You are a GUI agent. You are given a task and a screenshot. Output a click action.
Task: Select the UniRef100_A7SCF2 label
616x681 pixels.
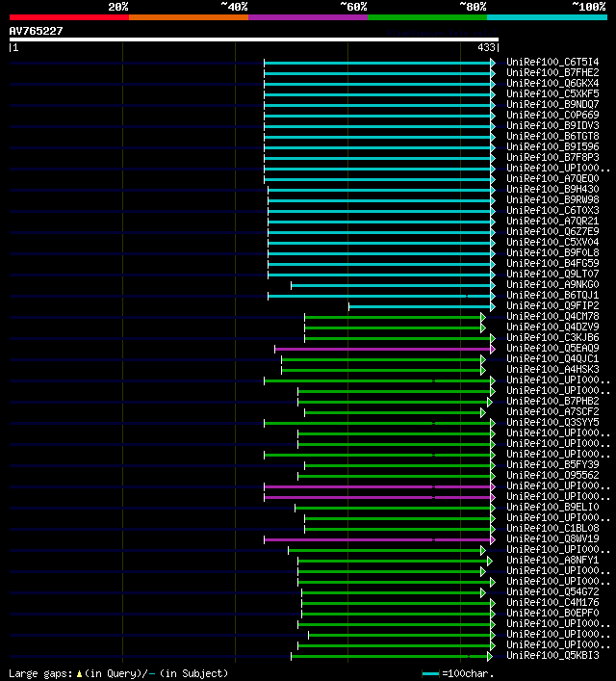tap(552, 411)
